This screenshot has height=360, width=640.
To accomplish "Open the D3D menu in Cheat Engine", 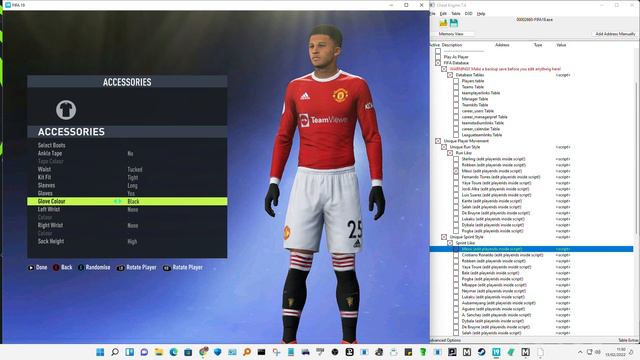I will (x=469, y=14).
